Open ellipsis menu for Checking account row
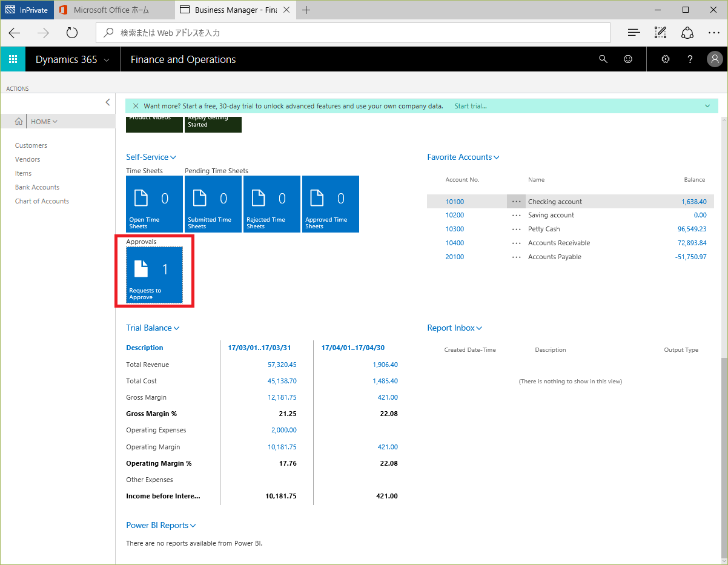The image size is (728, 565). point(516,202)
